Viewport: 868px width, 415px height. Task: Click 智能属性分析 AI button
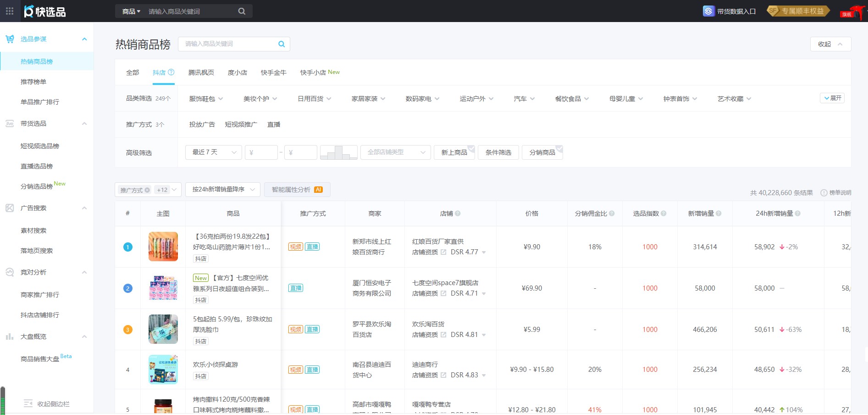click(297, 189)
